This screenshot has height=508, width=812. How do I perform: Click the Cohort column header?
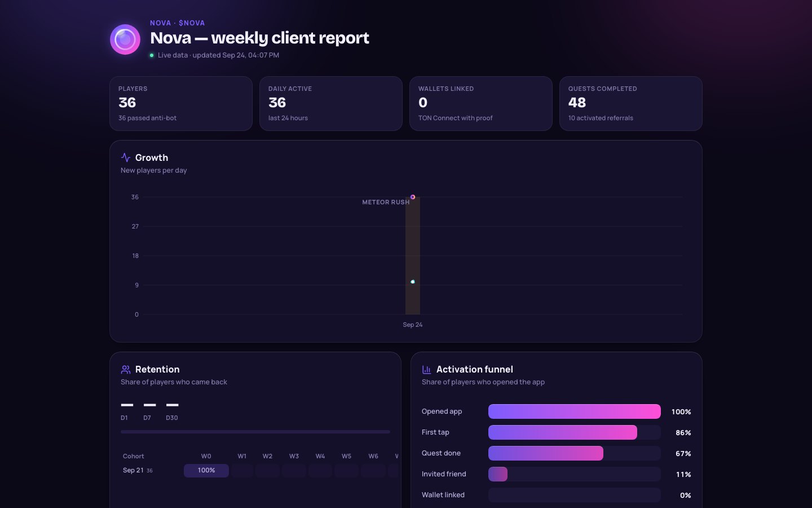(134, 456)
